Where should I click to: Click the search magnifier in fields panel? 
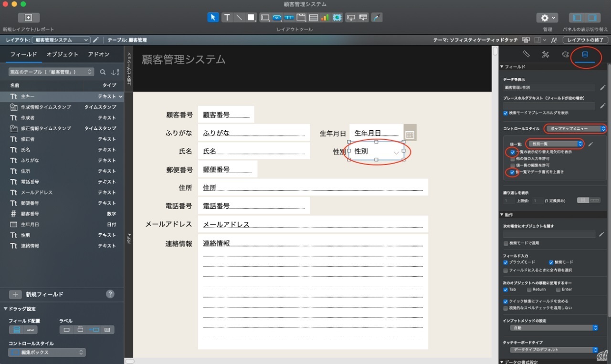coord(103,72)
